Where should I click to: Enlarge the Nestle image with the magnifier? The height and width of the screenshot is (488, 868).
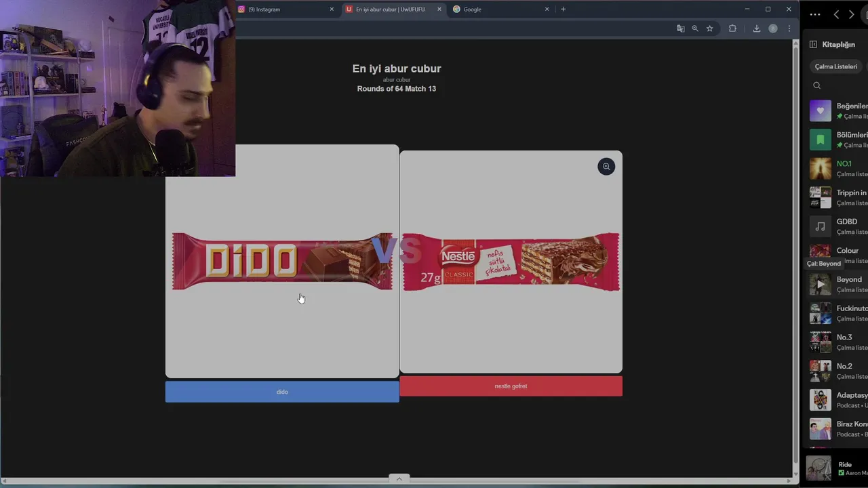(606, 167)
